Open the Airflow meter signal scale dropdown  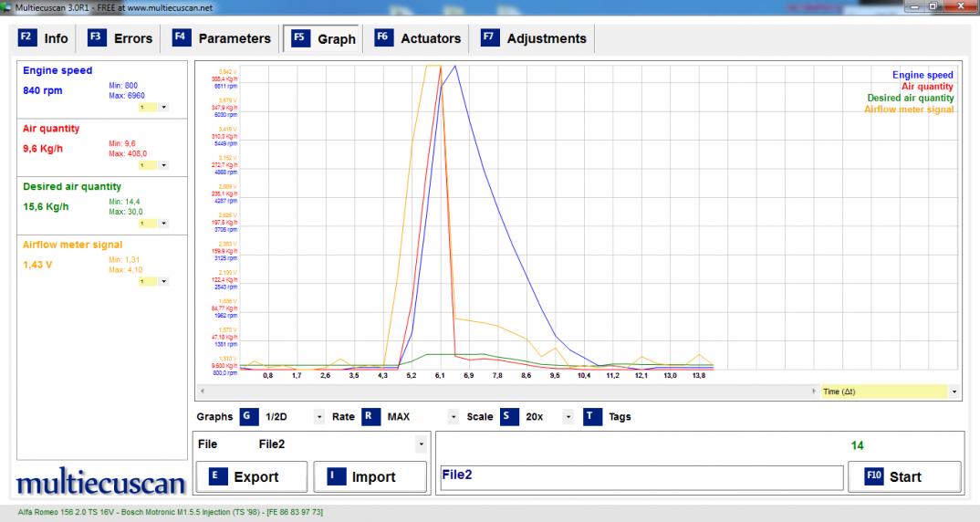click(x=163, y=282)
